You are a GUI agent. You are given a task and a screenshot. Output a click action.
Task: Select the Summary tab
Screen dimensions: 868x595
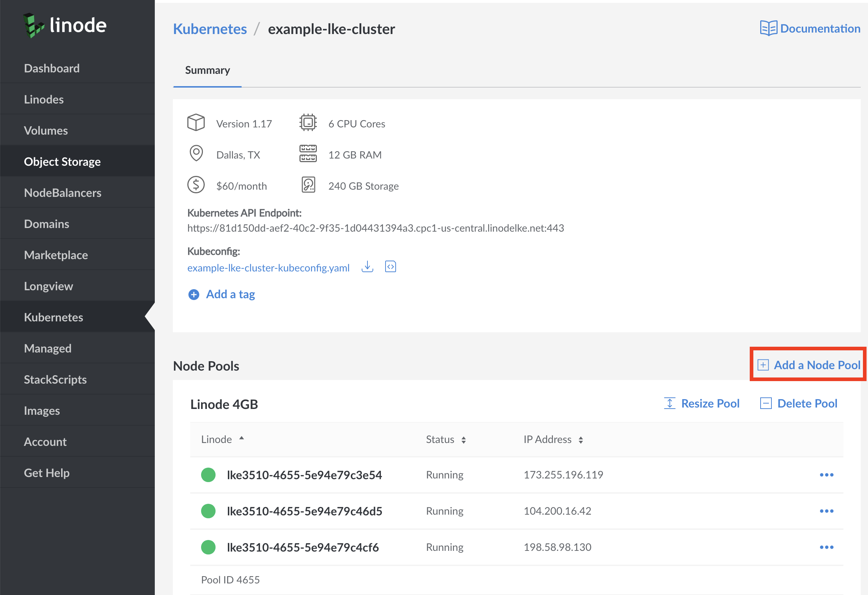pos(207,70)
